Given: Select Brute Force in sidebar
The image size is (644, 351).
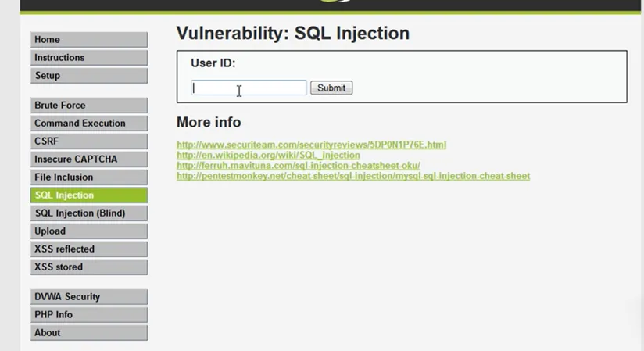Looking at the screenshot, I should pyautogui.click(x=88, y=106).
